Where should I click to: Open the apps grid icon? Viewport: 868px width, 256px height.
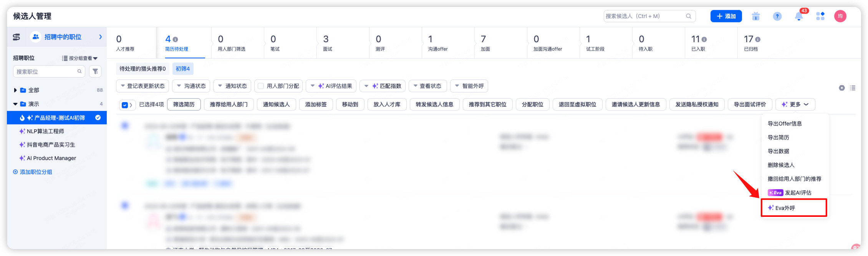[820, 16]
